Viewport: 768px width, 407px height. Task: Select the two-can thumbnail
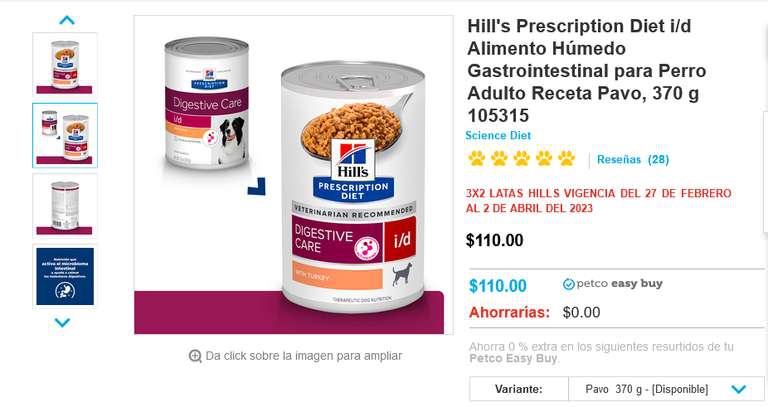click(x=65, y=136)
